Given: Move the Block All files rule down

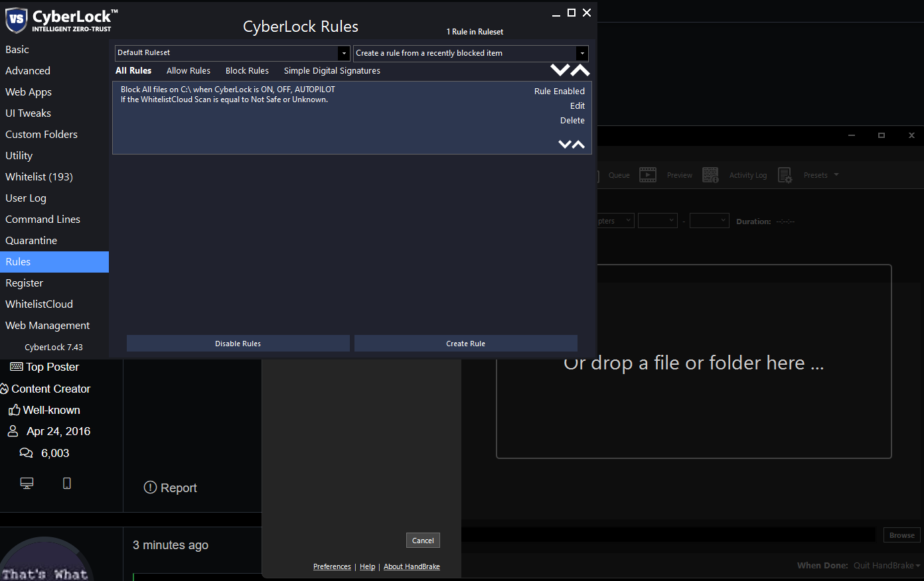Looking at the screenshot, I should (x=565, y=144).
